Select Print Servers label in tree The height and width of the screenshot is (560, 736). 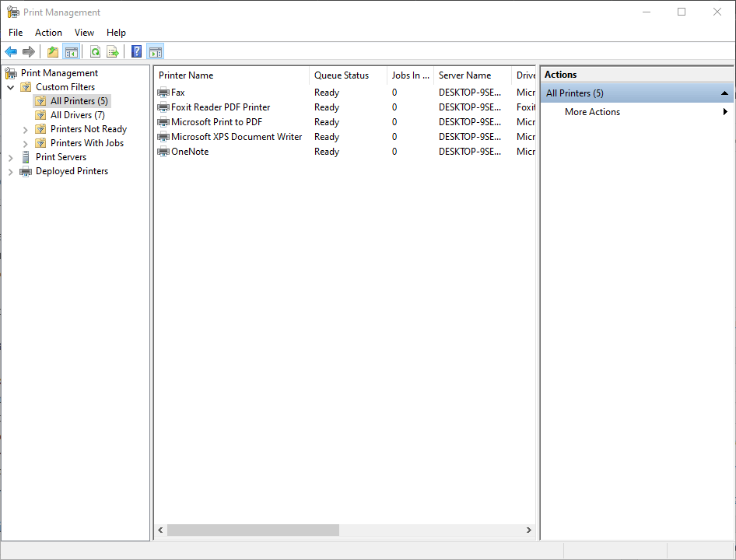(61, 157)
